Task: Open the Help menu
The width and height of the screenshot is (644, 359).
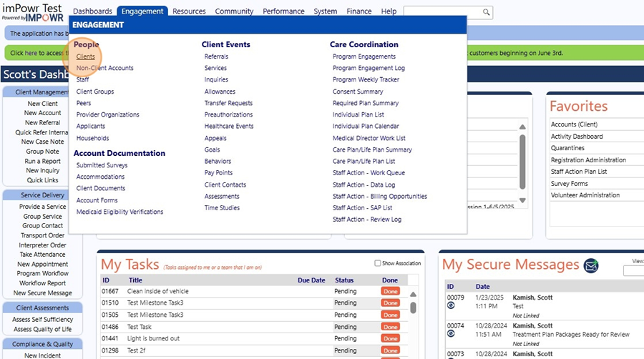Action: coord(389,11)
